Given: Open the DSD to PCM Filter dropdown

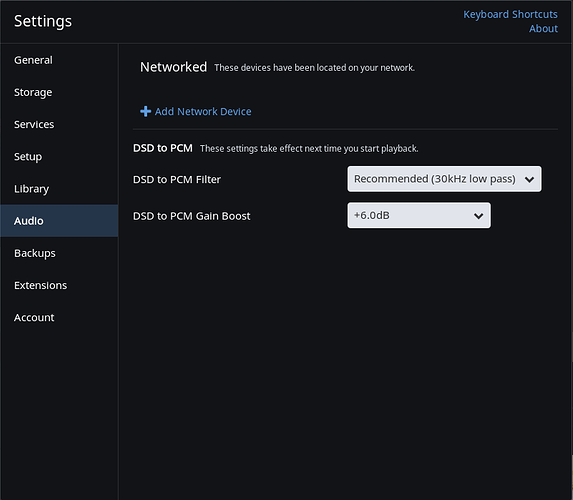Looking at the screenshot, I should [444, 179].
